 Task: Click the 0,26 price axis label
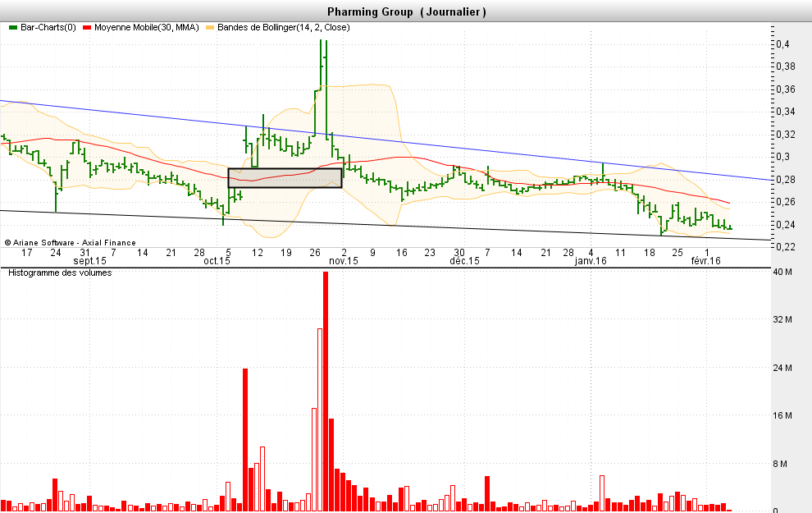(786, 202)
